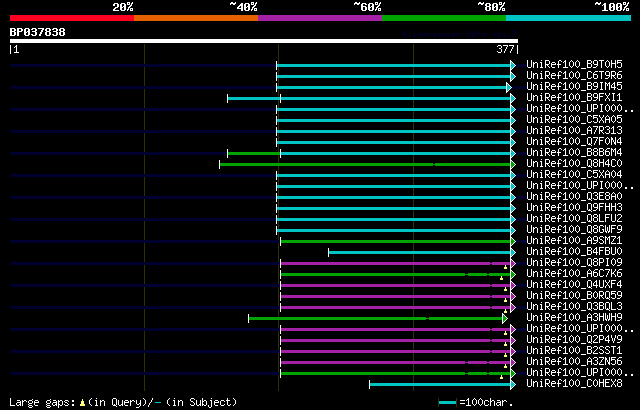The height and width of the screenshot is (410, 640).
Task: Select the UniRef100_B2SST1 label
Action: click(574, 351)
